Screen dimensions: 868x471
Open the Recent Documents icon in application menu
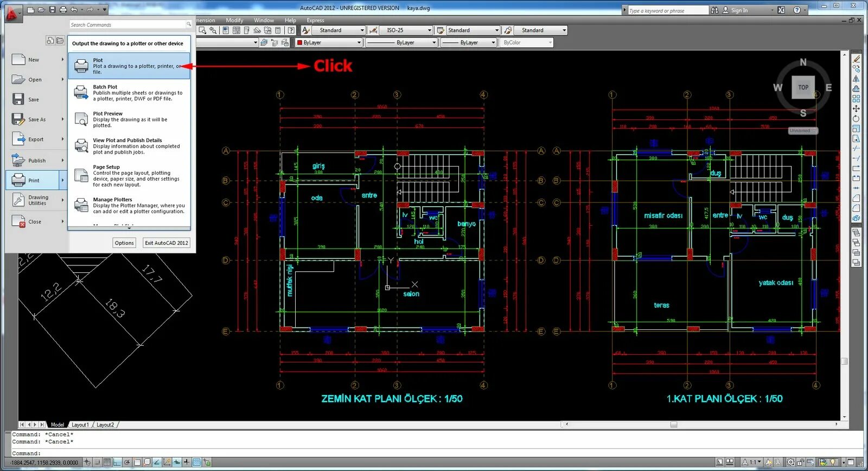(50, 40)
